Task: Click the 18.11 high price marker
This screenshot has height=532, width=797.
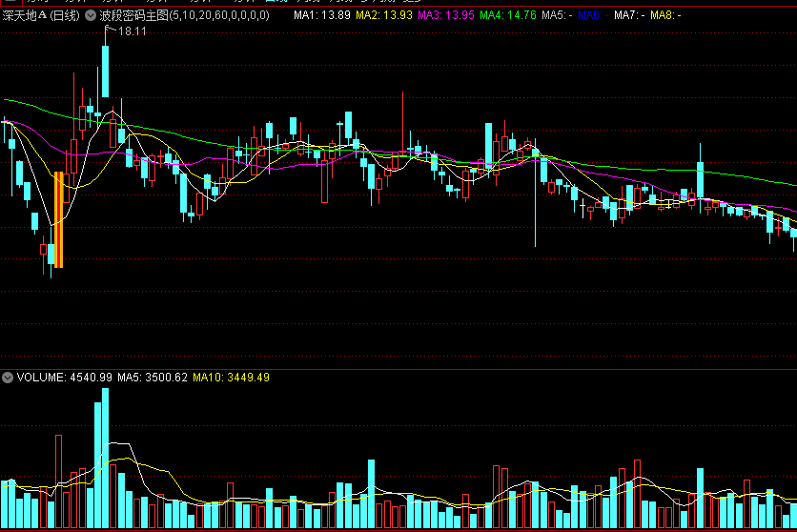Action: pyautogui.click(x=133, y=31)
